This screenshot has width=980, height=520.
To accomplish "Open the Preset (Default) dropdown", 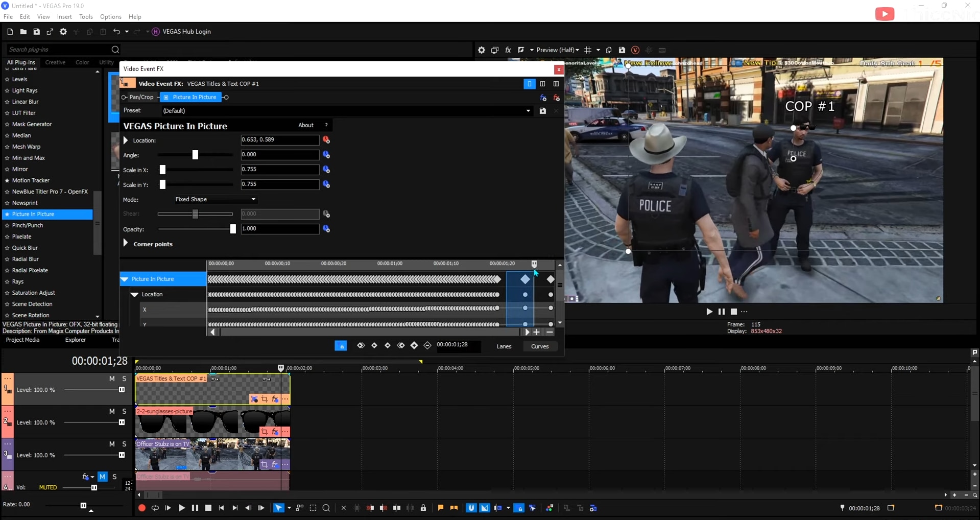I will [528, 111].
